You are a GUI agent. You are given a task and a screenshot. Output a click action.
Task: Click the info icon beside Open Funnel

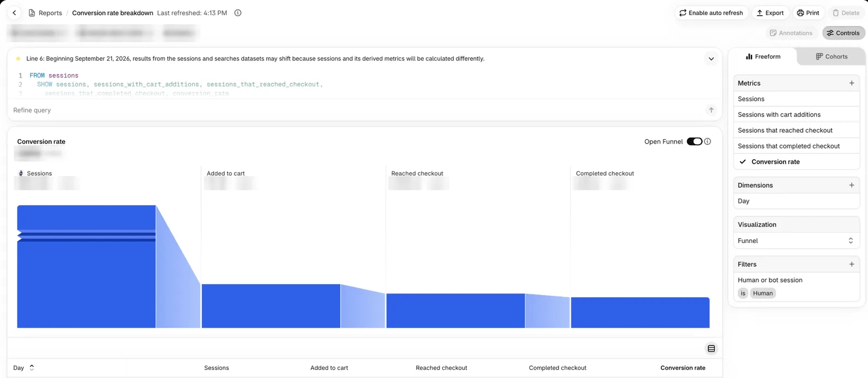tap(707, 142)
